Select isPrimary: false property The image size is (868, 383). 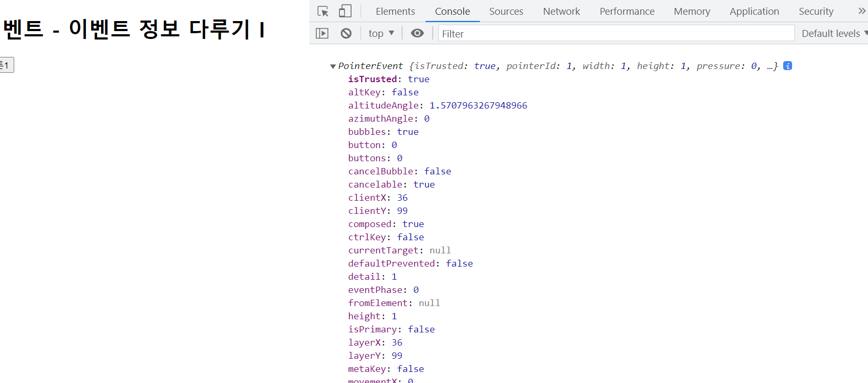click(x=391, y=329)
